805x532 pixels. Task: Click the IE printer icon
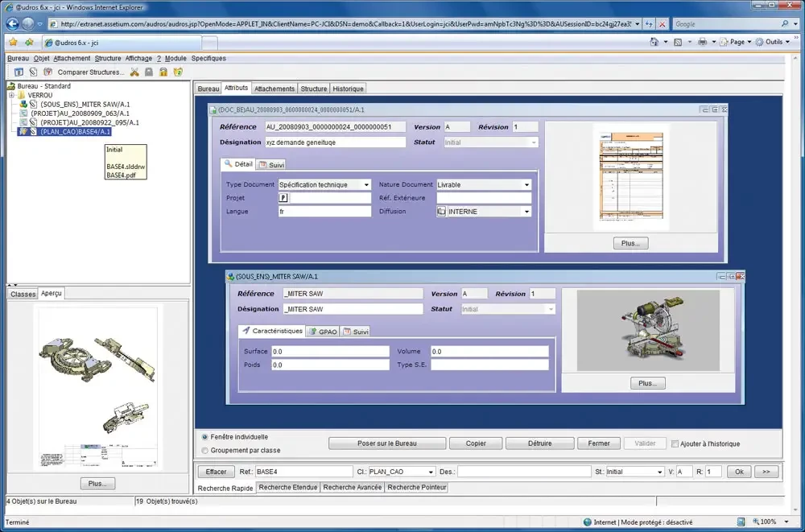pyautogui.click(x=703, y=42)
